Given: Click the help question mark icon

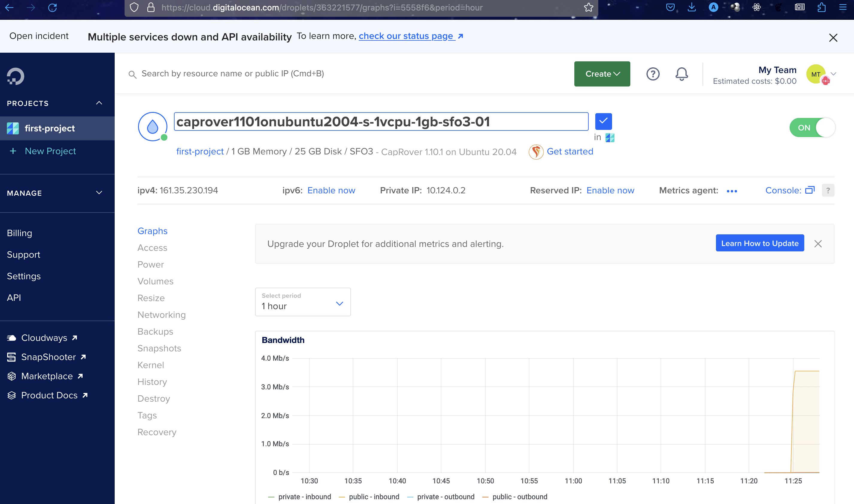Looking at the screenshot, I should (652, 74).
